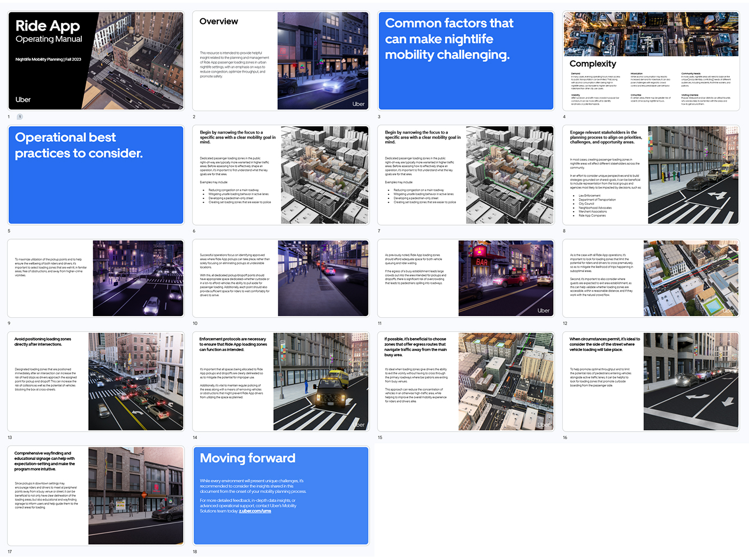Click the slide number 16 label
This screenshot has width=749, height=560.
(x=565, y=438)
